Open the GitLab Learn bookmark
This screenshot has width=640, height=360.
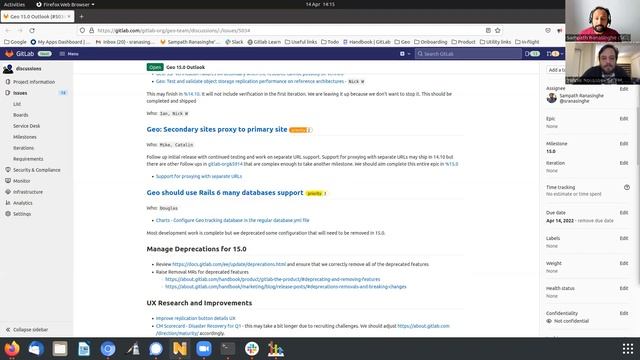[264, 42]
